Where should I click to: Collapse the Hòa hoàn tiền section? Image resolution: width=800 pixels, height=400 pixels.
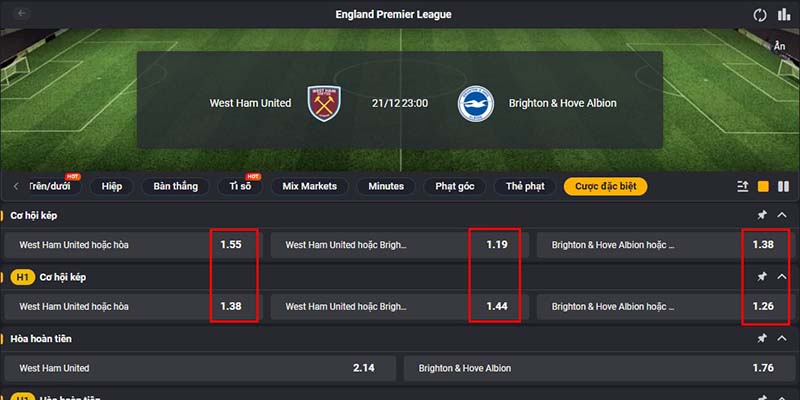pos(782,338)
